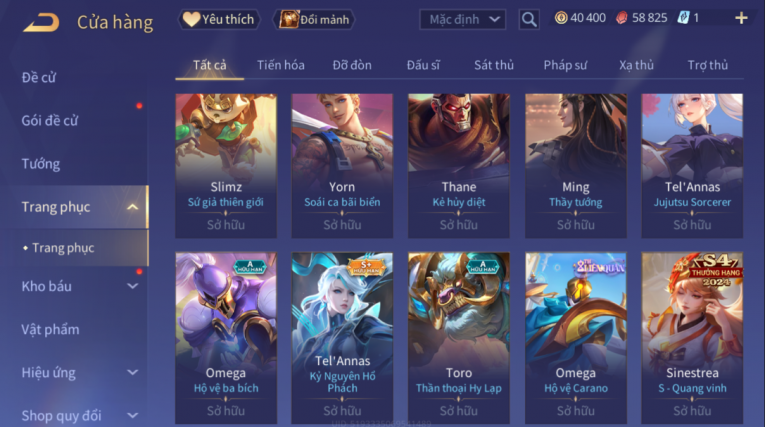Open Yêu thích favorites heart button

219,20
